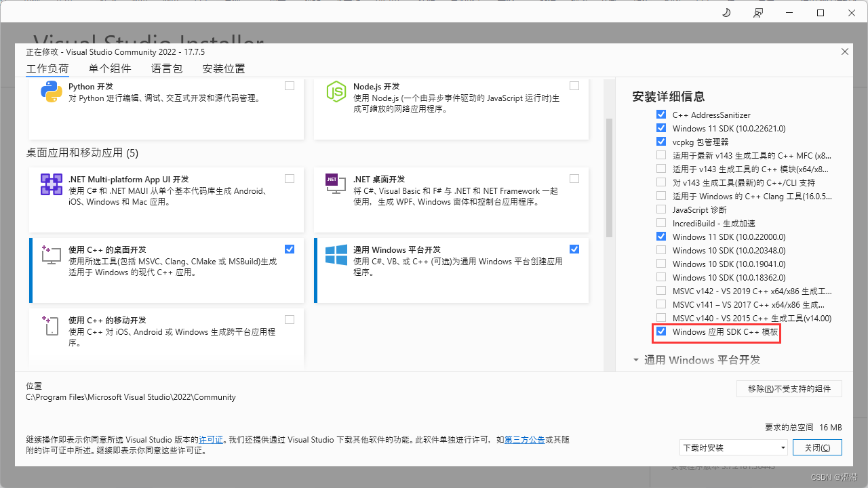The height and width of the screenshot is (488, 868).
Task: Uncheck Windows 应用 SDK C++ 模板
Action: pos(661,331)
